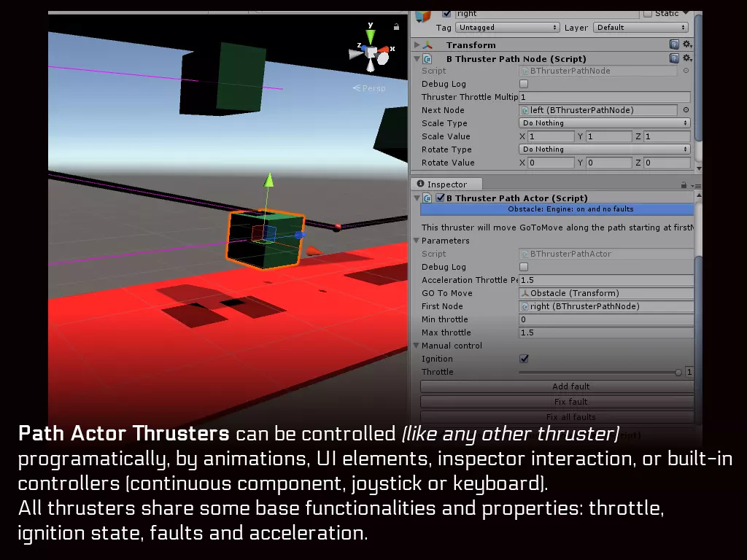The height and width of the screenshot is (560, 747).
Task: Click the Rotate Value X field
Action: click(x=551, y=163)
